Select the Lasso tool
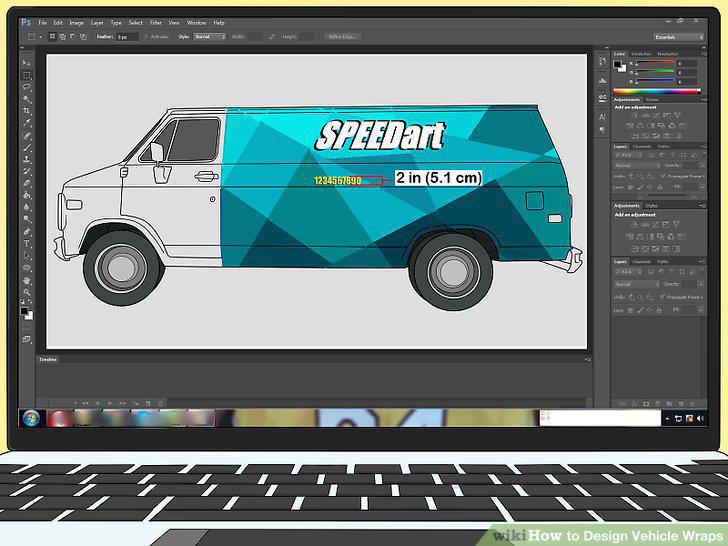 pyautogui.click(x=26, y=87)
